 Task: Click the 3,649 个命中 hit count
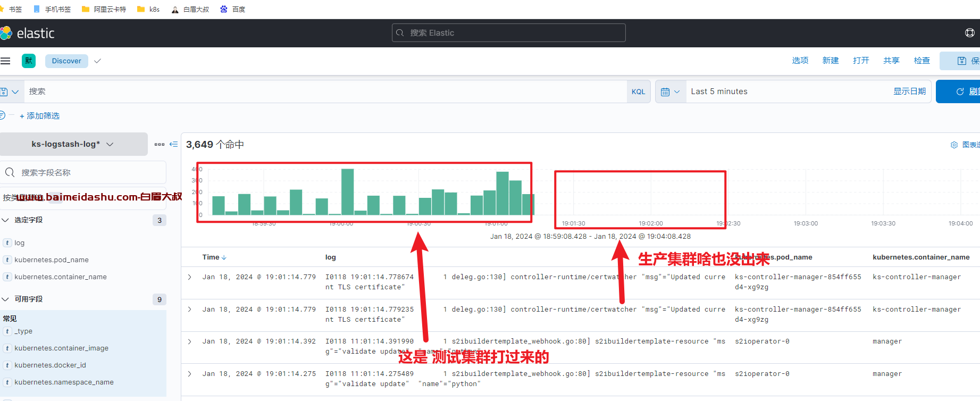click(215, 144)
